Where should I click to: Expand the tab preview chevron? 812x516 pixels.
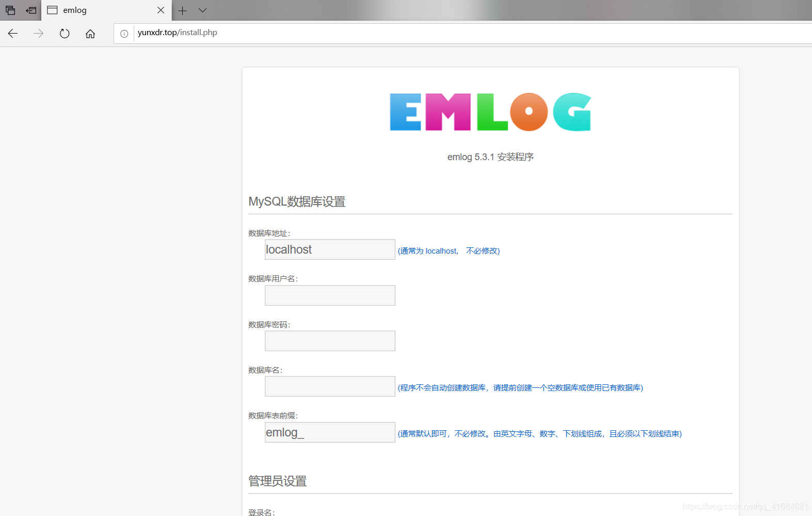202,10
